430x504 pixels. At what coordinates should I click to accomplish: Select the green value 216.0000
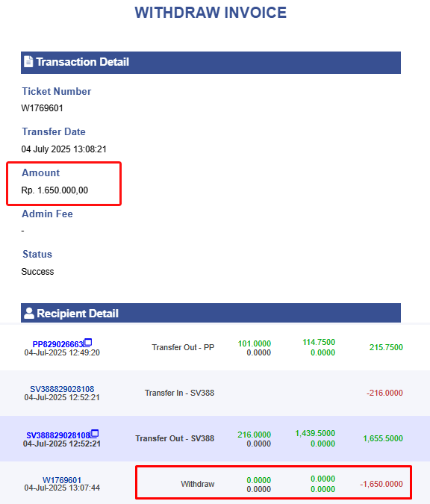point(255,435)
